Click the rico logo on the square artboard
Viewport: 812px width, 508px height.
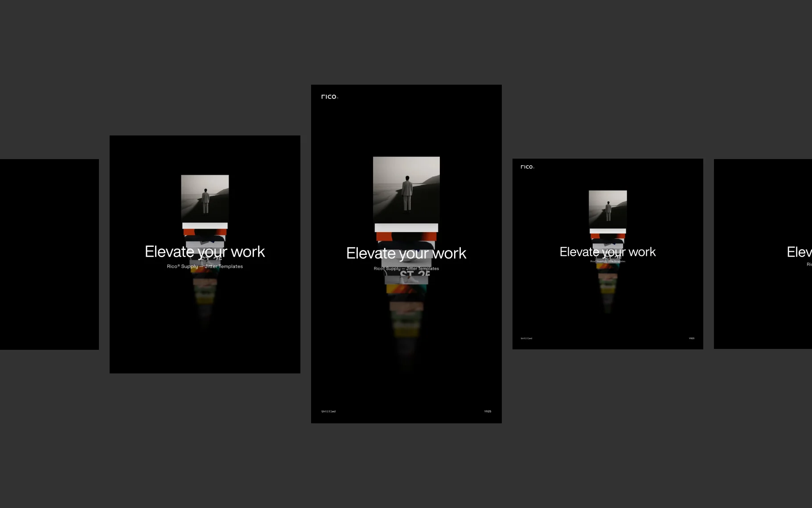pos(527,167)
